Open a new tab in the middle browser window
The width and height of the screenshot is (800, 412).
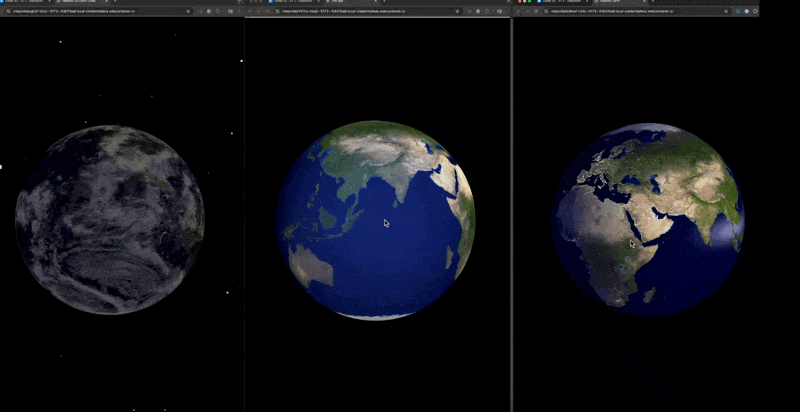tap(384, 2)
